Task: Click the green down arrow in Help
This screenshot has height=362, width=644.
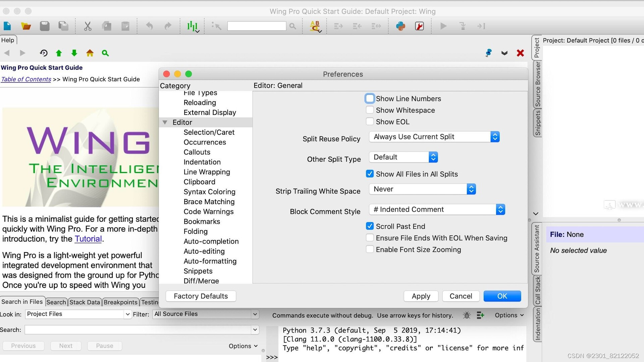Action: [x=74, y=53]
